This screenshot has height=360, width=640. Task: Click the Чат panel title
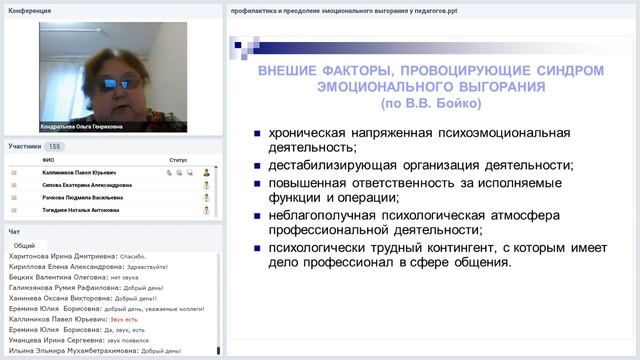(14, 231)
